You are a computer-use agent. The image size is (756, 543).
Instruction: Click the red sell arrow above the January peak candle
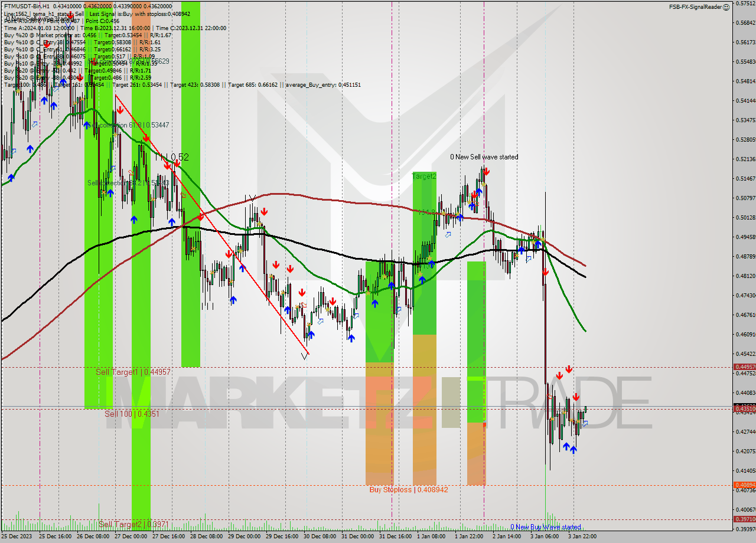485,172
